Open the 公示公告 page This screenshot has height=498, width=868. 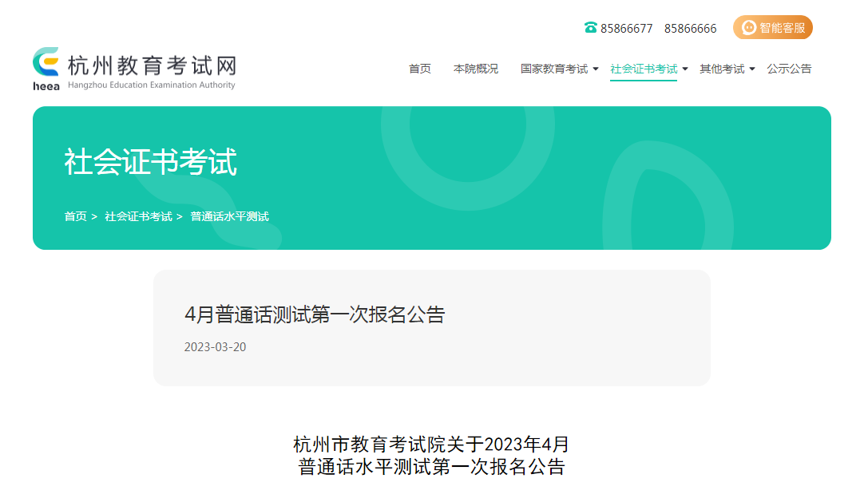point(789,69)
